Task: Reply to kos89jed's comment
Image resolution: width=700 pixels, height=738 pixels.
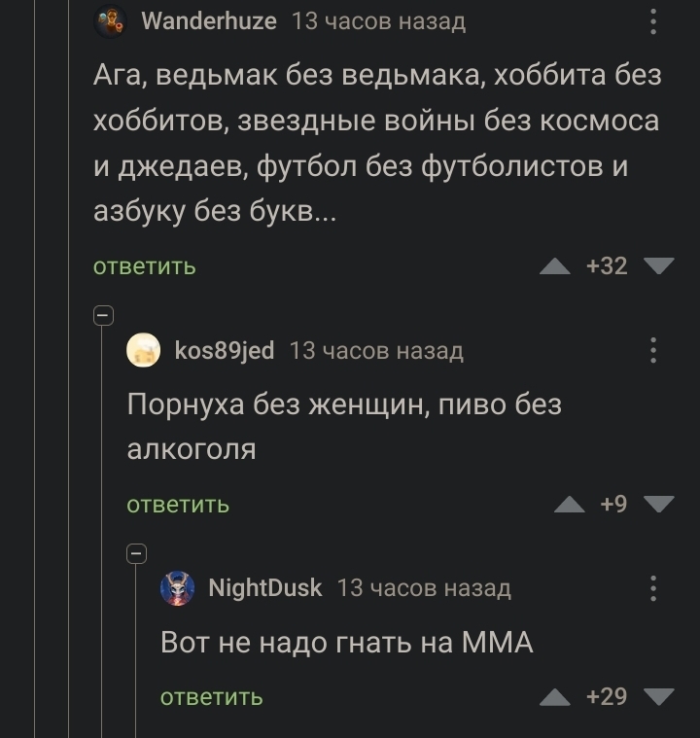Action: pyautogui.click(x=178, y=504)
